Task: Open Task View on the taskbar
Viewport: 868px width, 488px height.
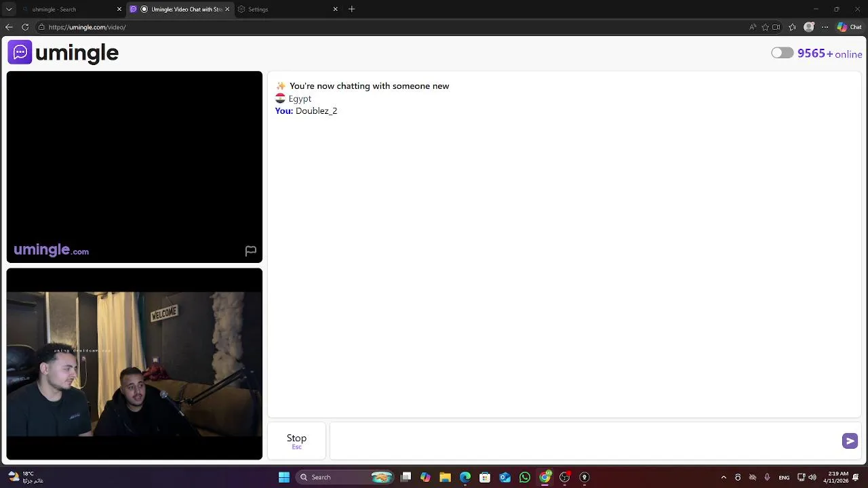Action: (x=406, y=477)
